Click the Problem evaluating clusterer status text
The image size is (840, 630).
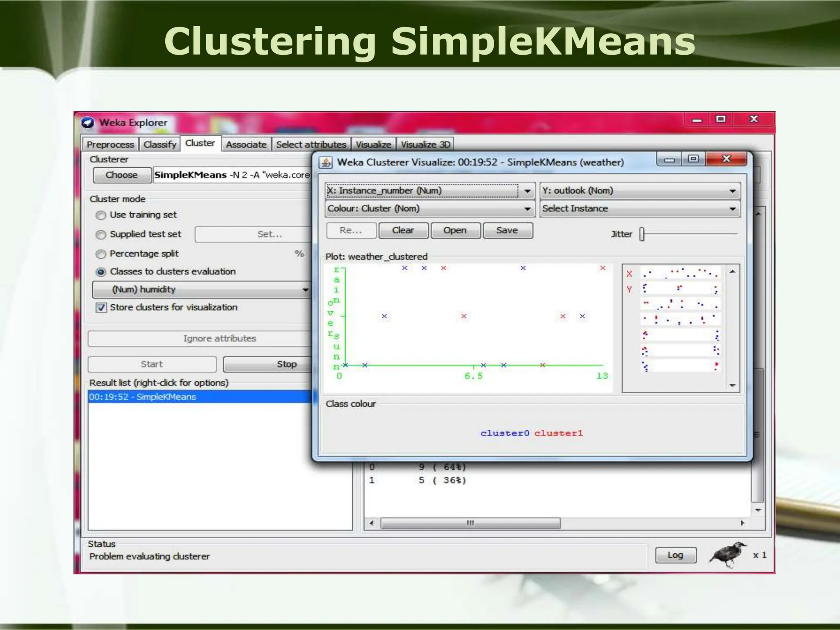149,557
